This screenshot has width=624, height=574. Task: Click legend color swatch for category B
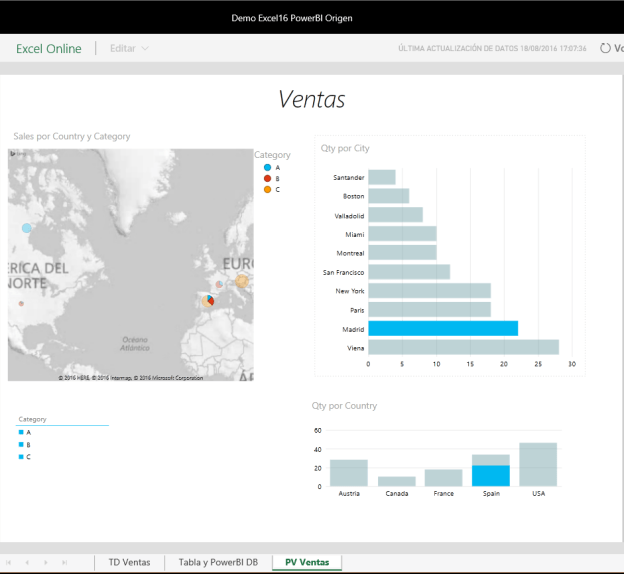[267, 178]
